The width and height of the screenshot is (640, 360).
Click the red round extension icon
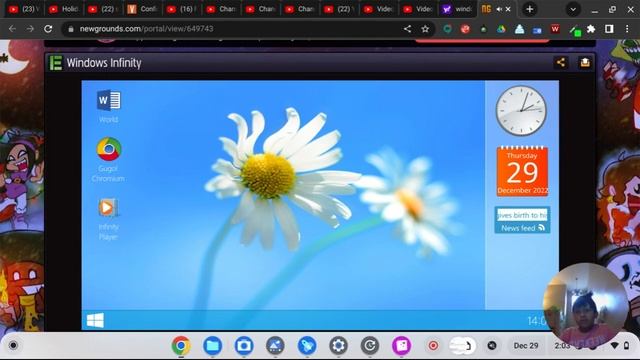465,29
